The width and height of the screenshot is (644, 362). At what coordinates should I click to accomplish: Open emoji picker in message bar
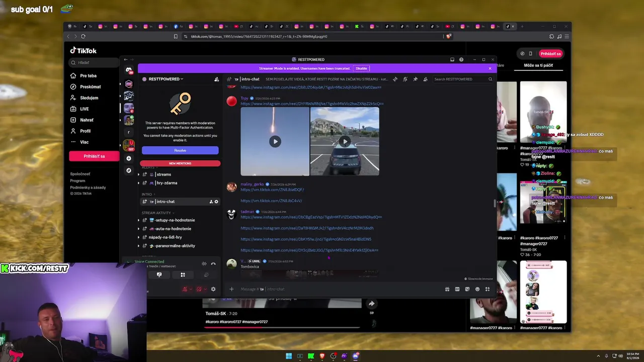click(477, 289)
